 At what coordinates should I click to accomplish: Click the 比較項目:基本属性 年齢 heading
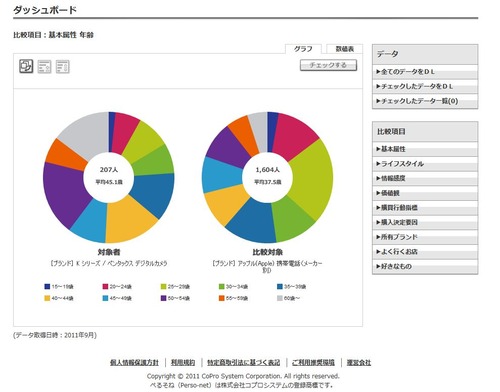[53, 35]
